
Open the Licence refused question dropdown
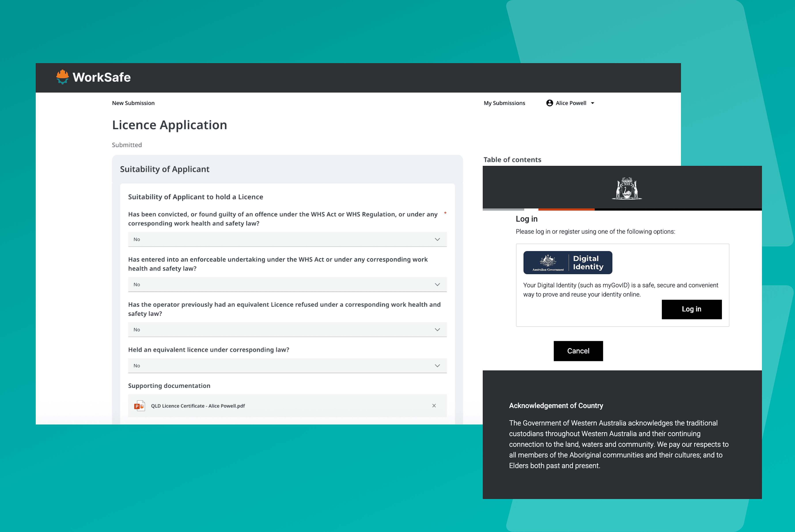[x=287, y=330]
